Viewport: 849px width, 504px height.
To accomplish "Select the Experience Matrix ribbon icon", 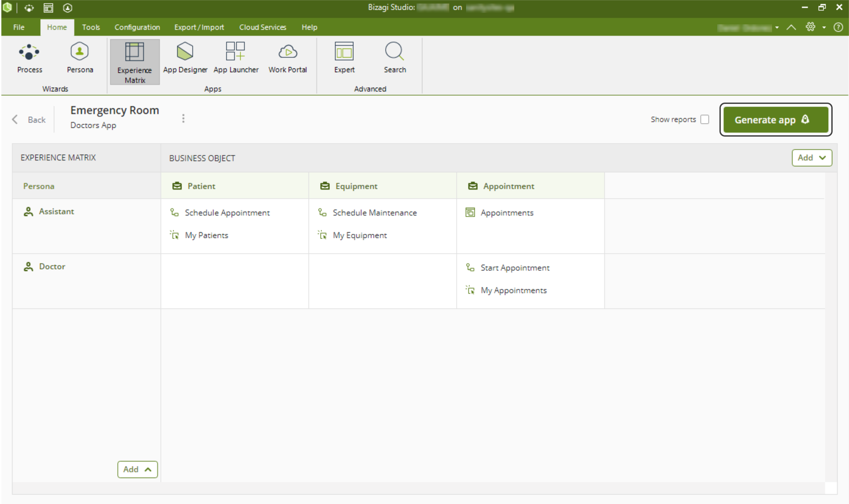I will pos(135,62).
